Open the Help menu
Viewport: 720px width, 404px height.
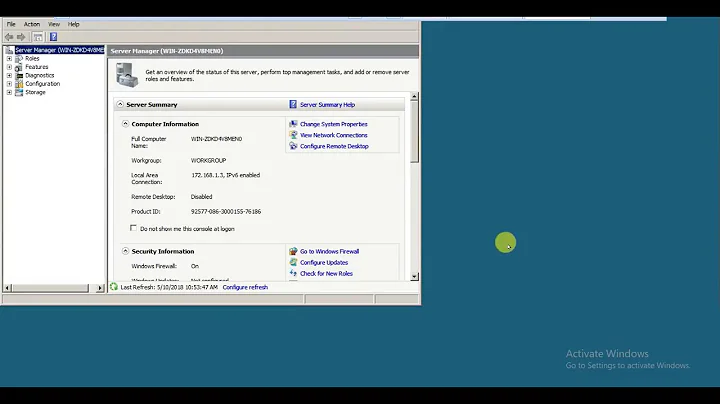(x=73, y=24)
